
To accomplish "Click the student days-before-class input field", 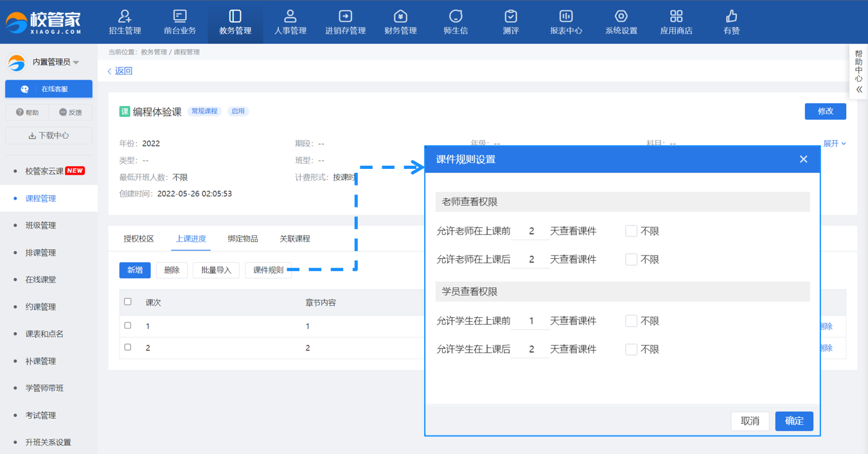I will 531,321.
